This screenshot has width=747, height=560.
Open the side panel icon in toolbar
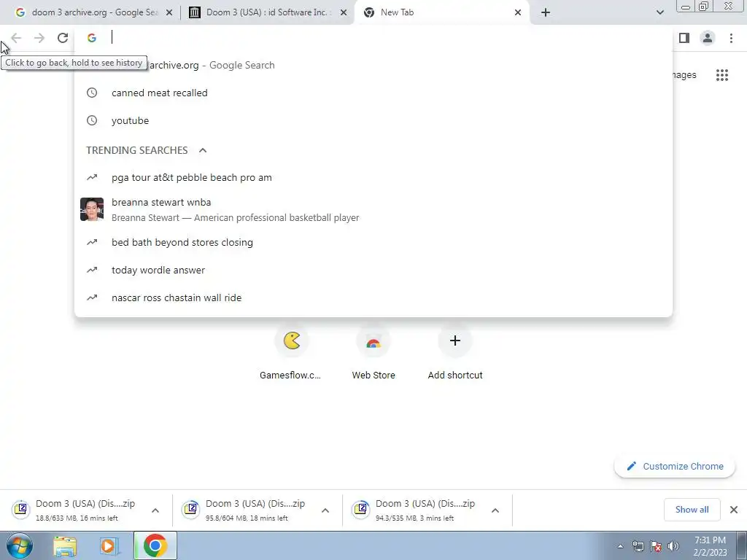(684, 38)
